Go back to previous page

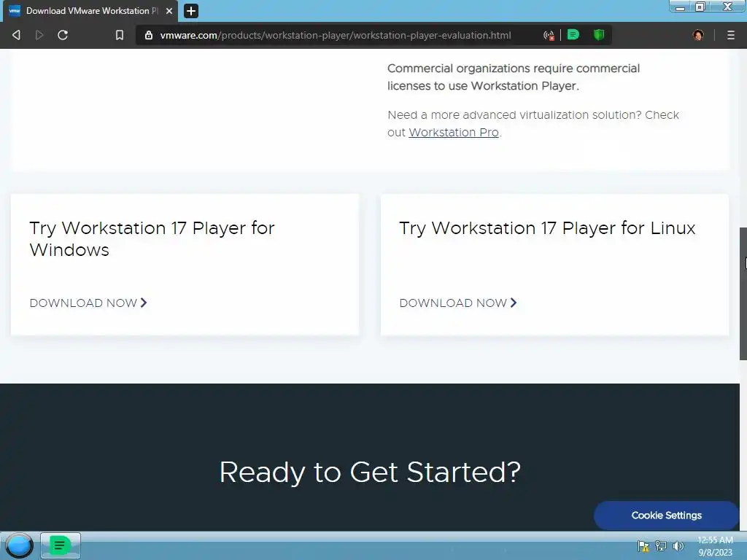[x=16, y=35]
